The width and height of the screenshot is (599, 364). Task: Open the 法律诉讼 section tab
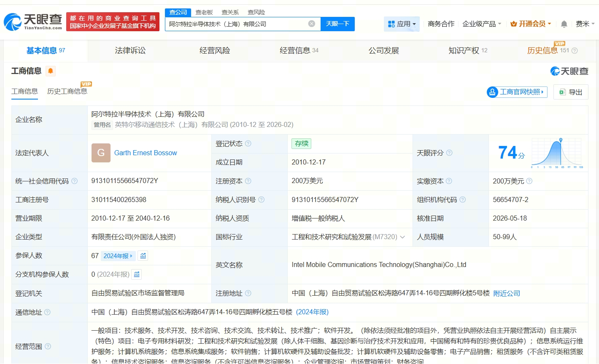[130, 51]
